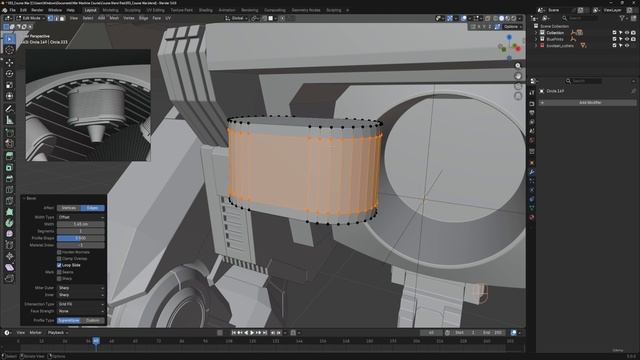Screen dimensions: 640x360
Task: Select the Transform tool in left toolbar
Action: [9, 96]
